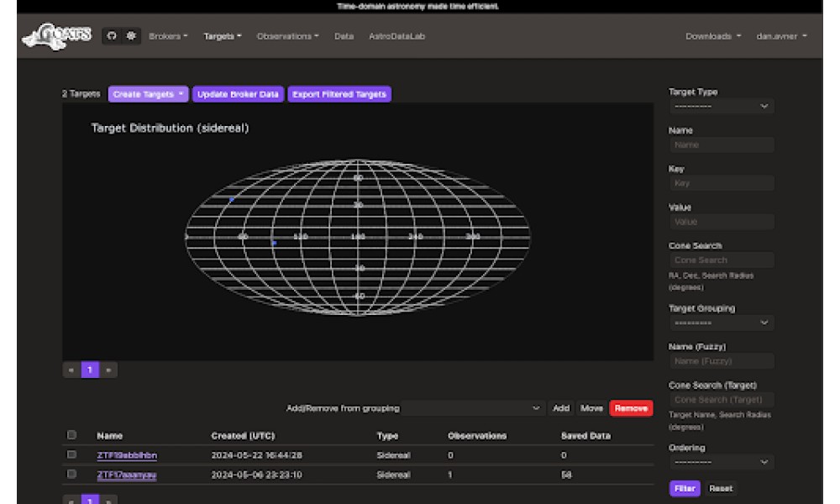Image resolution: width=840 pixels, height=504 pixels.
Task: Click the purple Filter button
Action: tap(685, 489)
